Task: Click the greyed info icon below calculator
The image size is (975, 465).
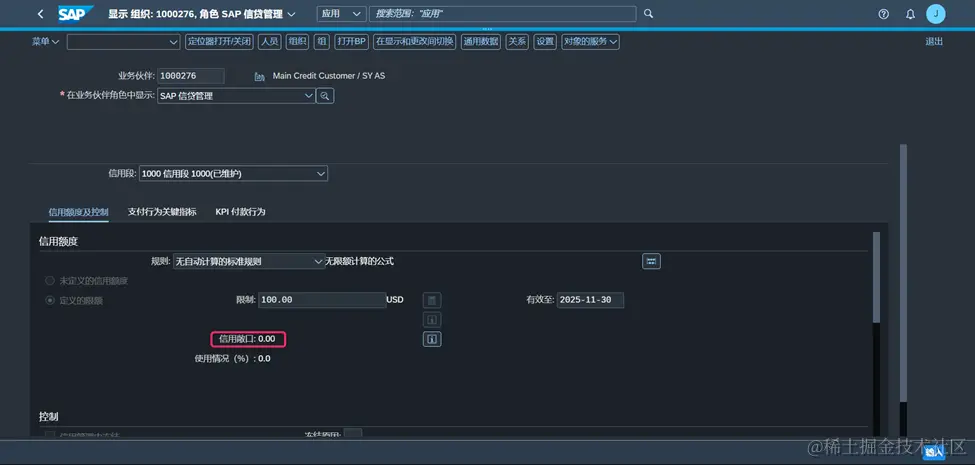Action: 432,320
